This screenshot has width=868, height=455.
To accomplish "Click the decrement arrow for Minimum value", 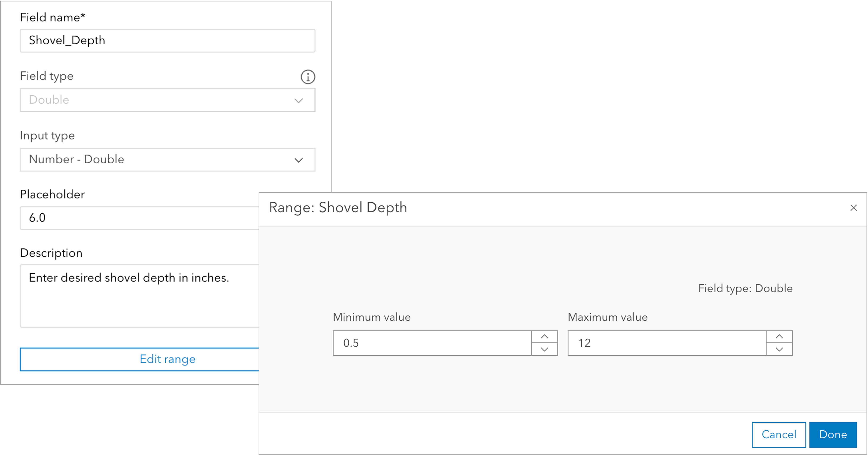I will (x=544, y=349).
